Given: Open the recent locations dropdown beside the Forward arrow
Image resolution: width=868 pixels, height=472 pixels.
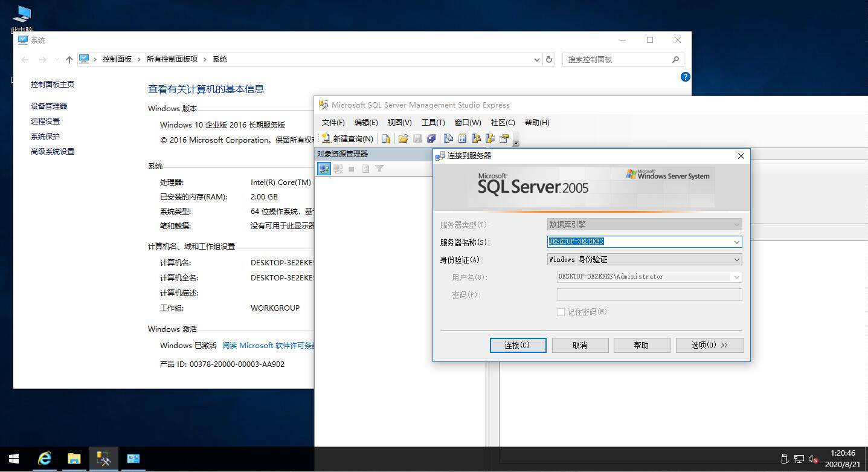Looking at the screenshot, I should [57, 59].
